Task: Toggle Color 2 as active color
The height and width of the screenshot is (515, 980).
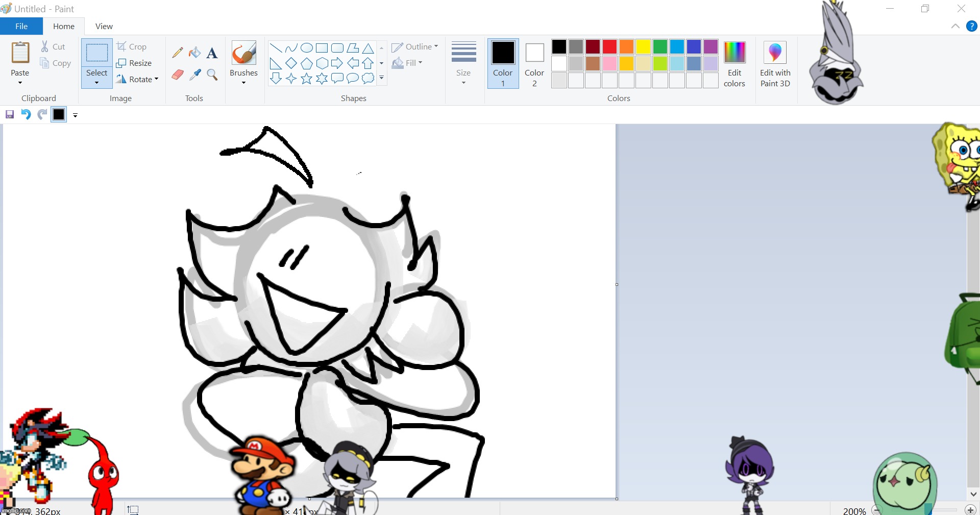Action: pos(534,63)
